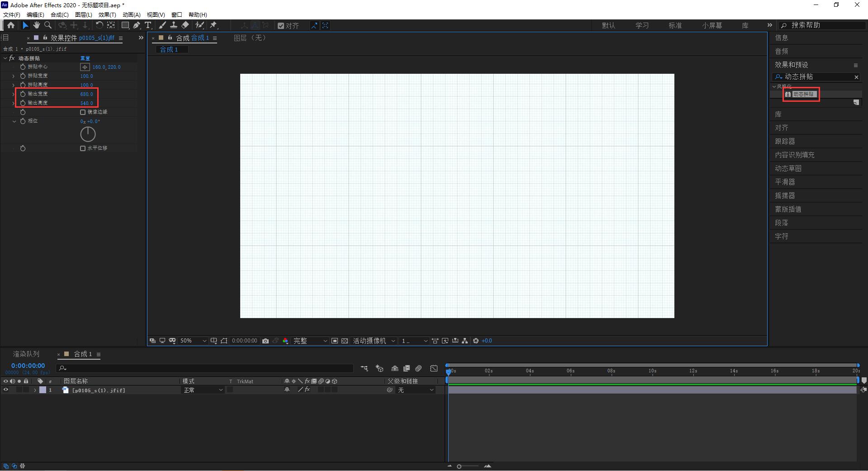Toggle the fx switch on layer p0105_s(1).jfif
Image resolution: width=868 pixels, height=471 pixels.
308,390
